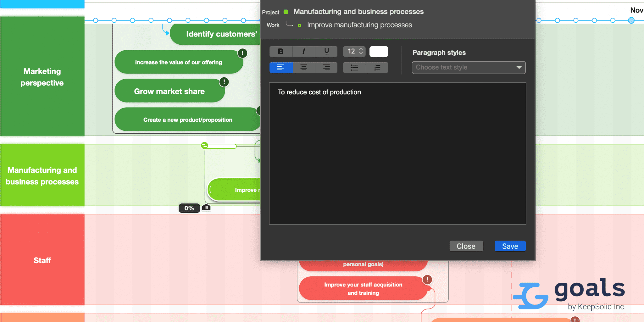
Task: Select 'Increase the value of our offering' task
Action: point(179,62)
